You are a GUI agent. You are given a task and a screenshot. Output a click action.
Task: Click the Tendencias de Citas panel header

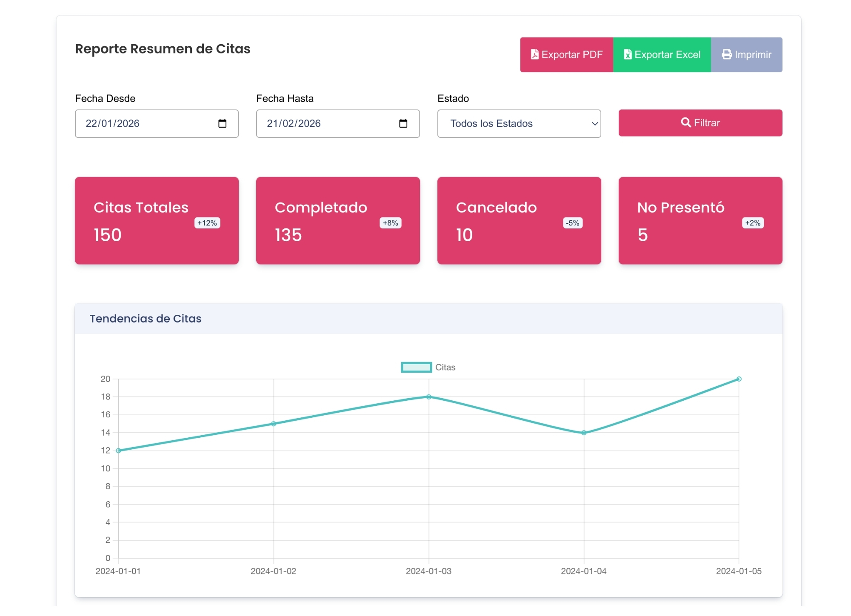coord(428,319)
